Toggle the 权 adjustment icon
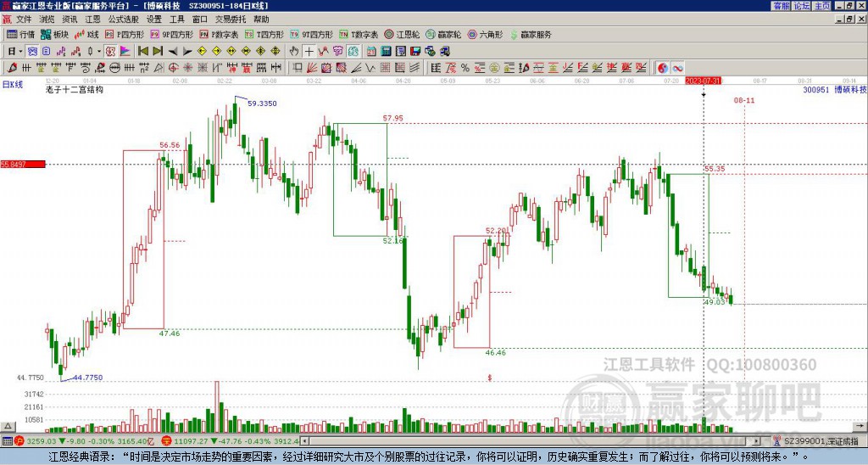This screenshot has width=868, height=465. click(110, 52)
